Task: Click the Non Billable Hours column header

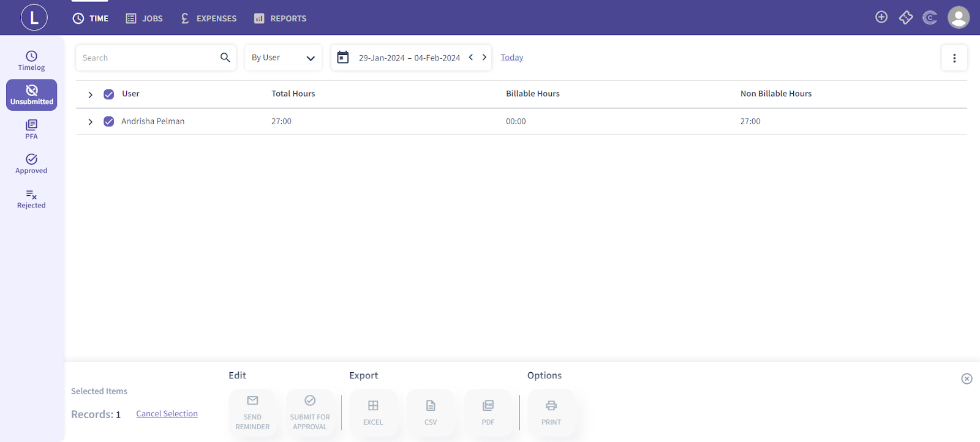Action: 776,94
